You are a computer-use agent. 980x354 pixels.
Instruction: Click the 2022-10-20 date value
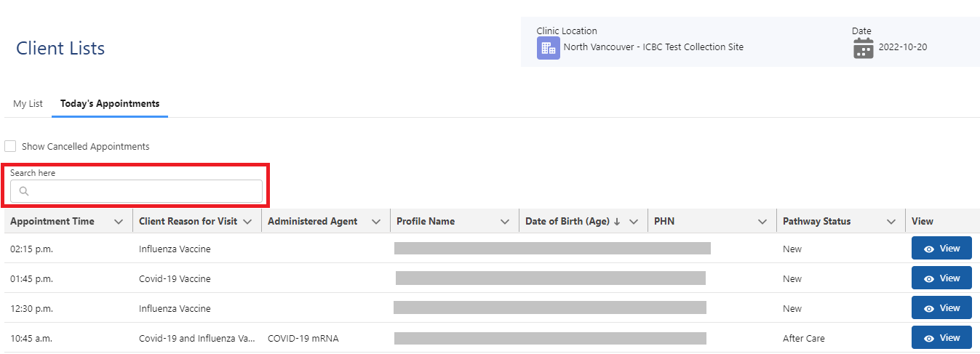903,47
